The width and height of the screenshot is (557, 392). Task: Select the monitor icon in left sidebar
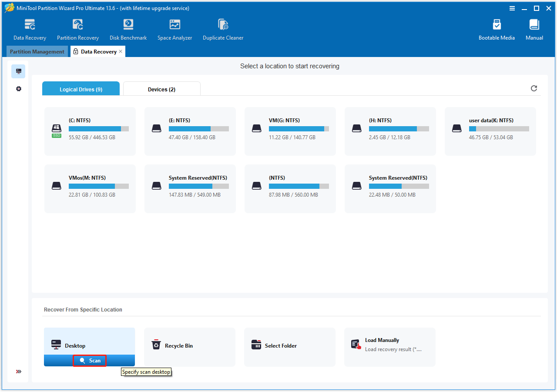point(18,71)
